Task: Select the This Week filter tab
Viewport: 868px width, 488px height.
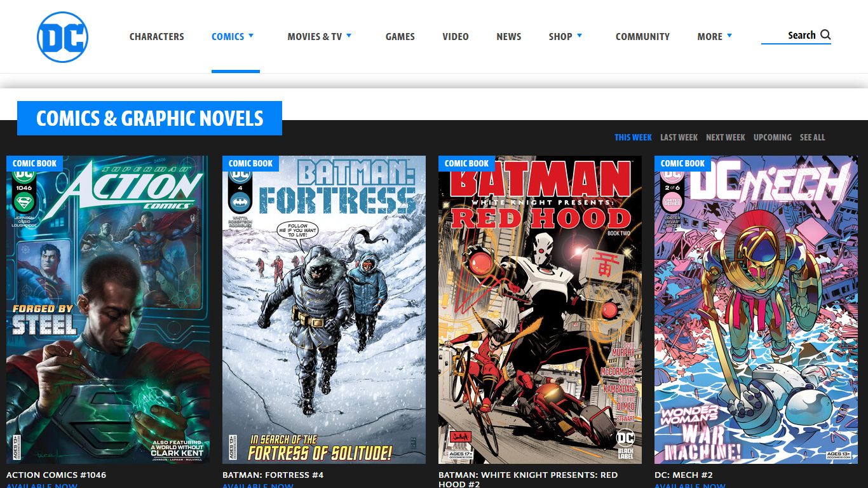Action: (633, 137)
